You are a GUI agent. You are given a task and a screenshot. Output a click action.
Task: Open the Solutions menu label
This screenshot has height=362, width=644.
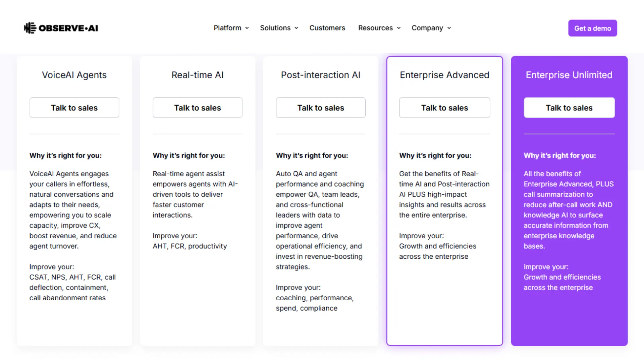(x=275, y=28)
